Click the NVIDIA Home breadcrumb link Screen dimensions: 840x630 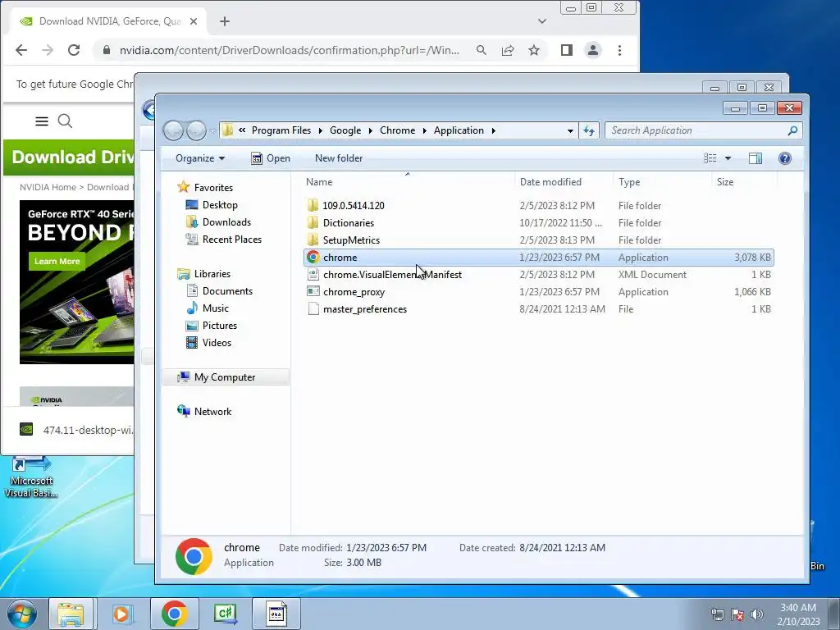pos(48,188)
